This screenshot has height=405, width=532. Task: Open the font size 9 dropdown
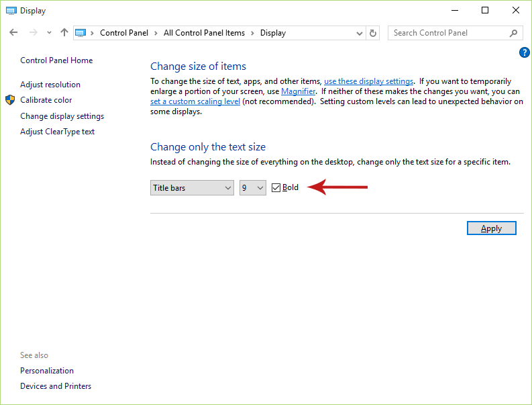[253, 188]
